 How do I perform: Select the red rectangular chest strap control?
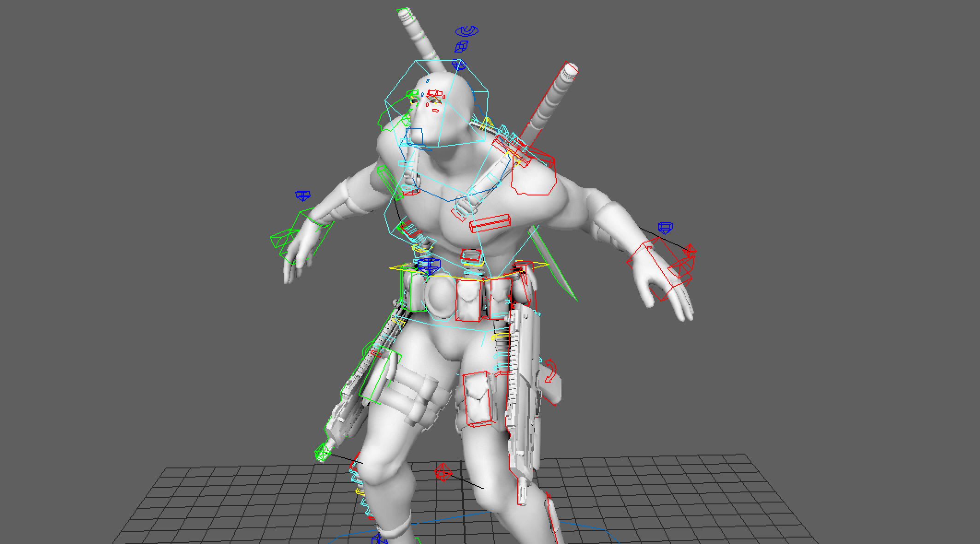(490, 223)
